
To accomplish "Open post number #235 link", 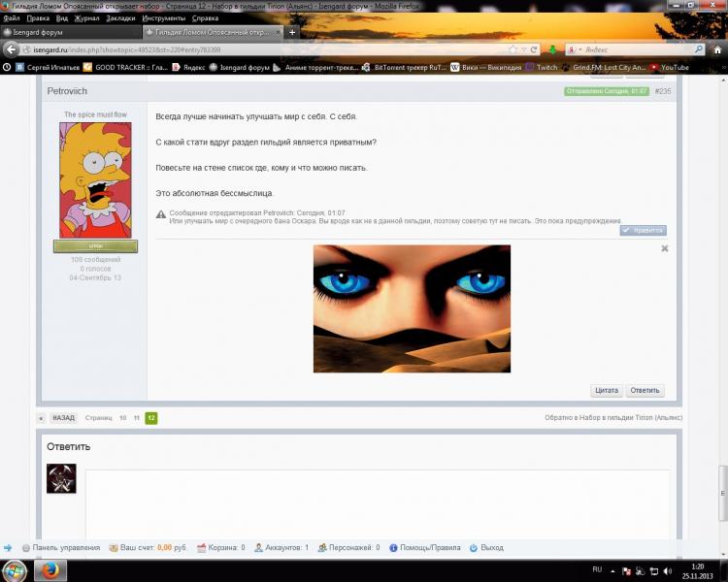I will point(663,91).
